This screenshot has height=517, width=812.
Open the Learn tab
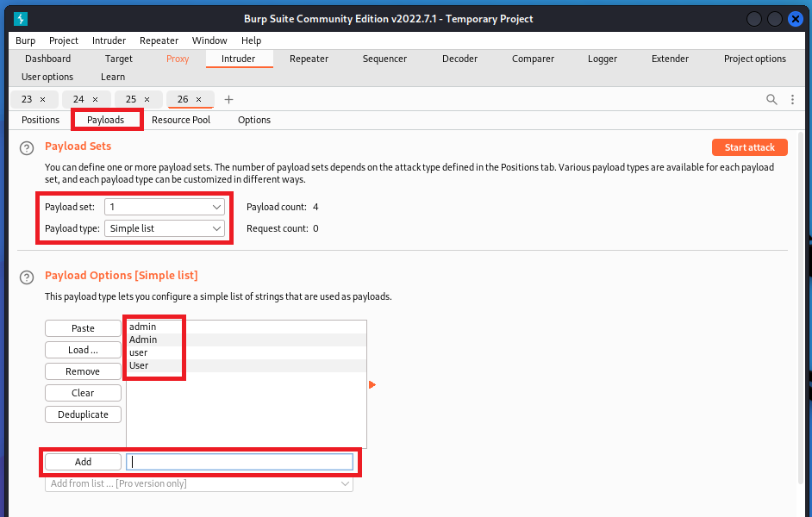(x=113, y=77)
